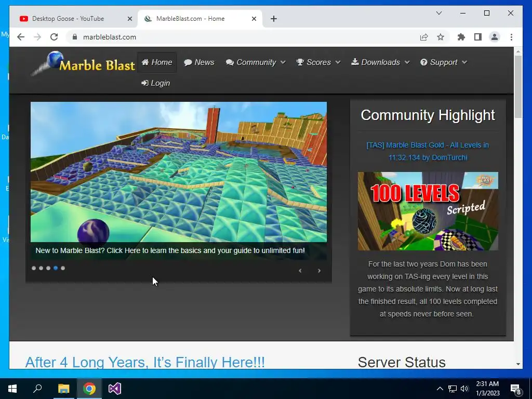Open the News nav item
This screenshot has width=532, height=399.
coord(199,62)
